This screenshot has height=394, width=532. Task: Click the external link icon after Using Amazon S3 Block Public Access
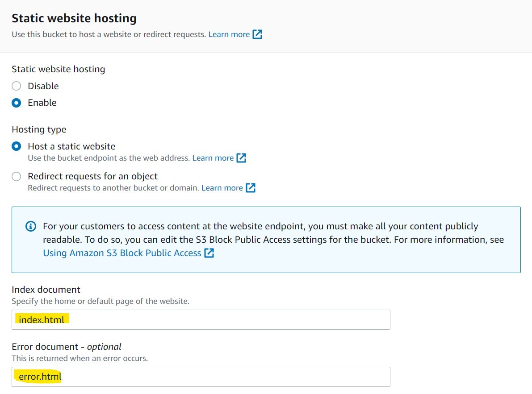click(x=209, y=253)
